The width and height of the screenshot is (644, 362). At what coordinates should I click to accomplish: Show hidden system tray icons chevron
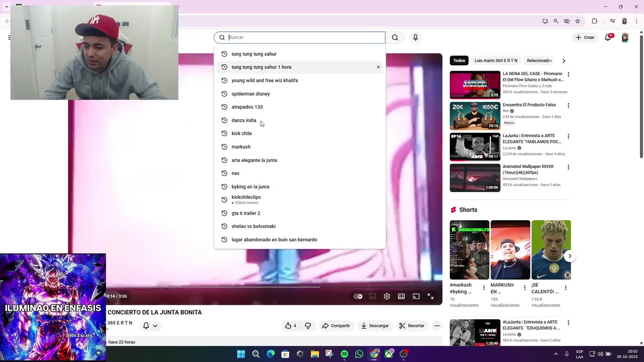[556, 354]
